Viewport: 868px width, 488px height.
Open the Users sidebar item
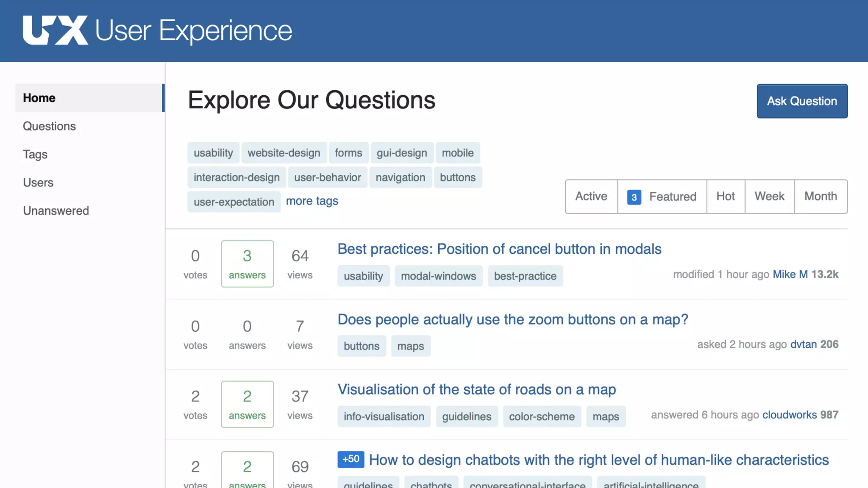pos(38,183)
